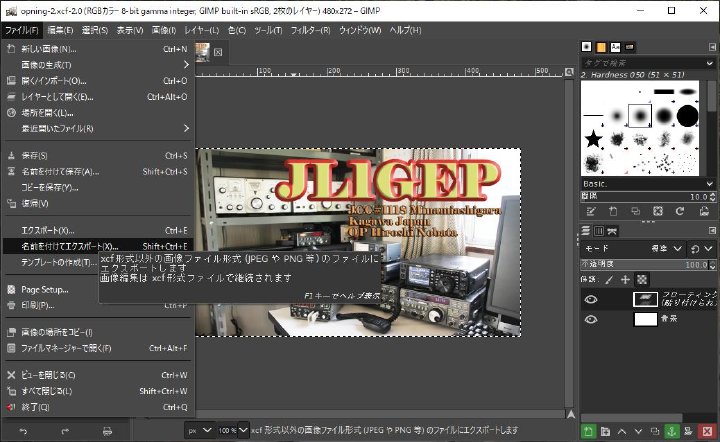Hide the floating selection layer eye

pos(590,299)
